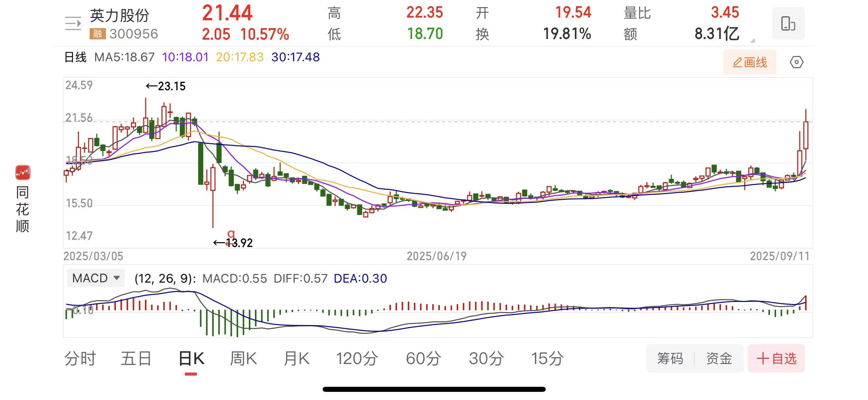Tap the 同花顺 red logo icon
The width and height of the screenshot is (868, 400).
[x=23, y=173]
